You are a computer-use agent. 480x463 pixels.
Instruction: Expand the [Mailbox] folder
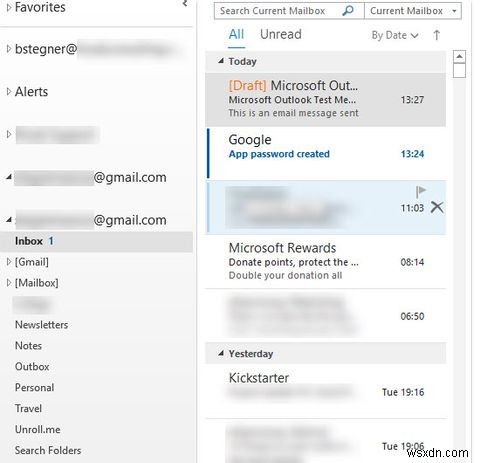(x=9, y=283)
